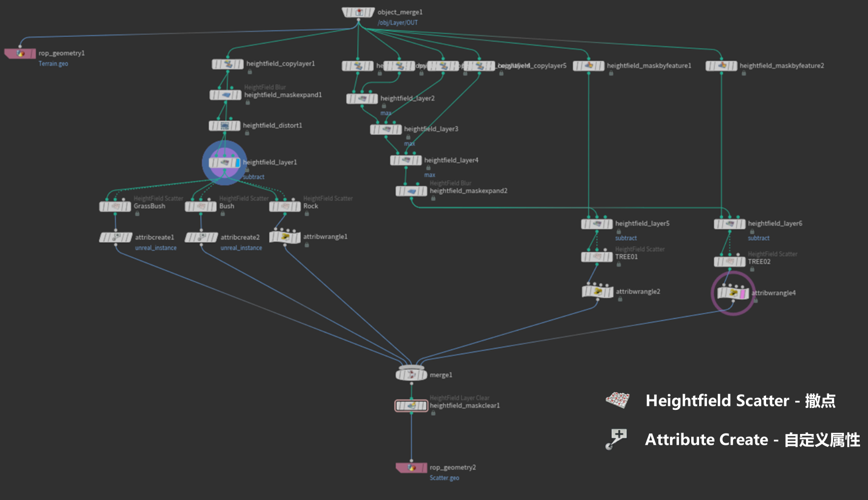
Task: Select the rop_geometry1 Terrain.geo node
Action: [x=20, y=53]
